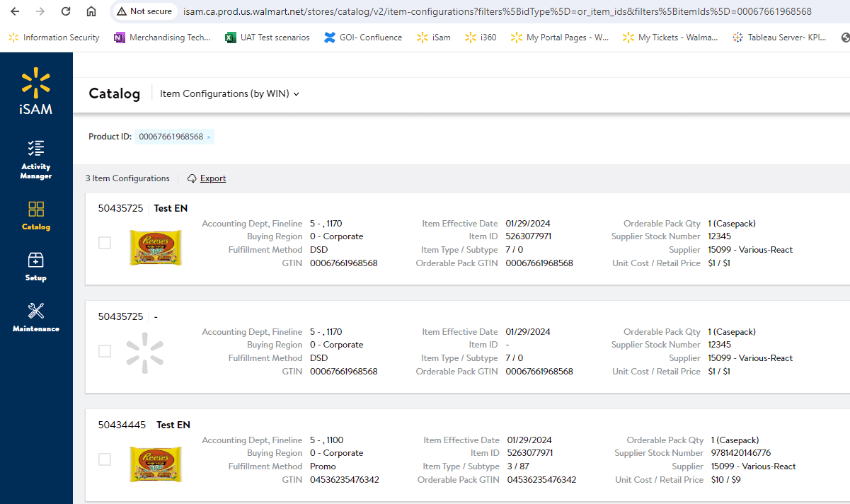Click Fineline value 5 - , 1100

(326, 440)
